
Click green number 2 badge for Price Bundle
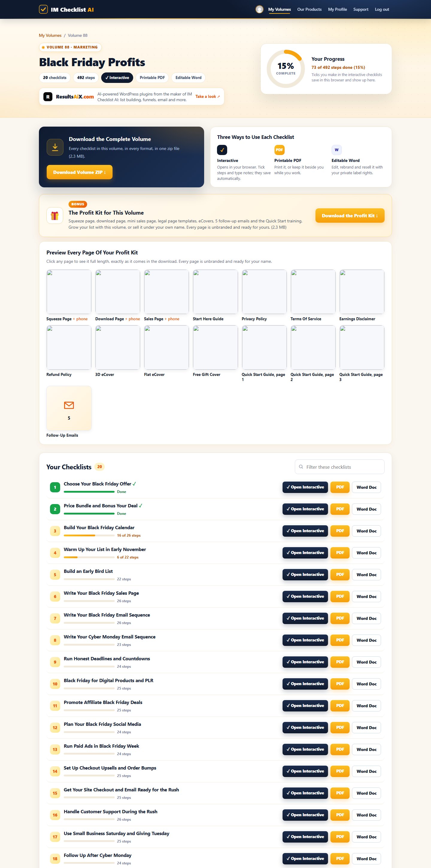tap(55, 509)
